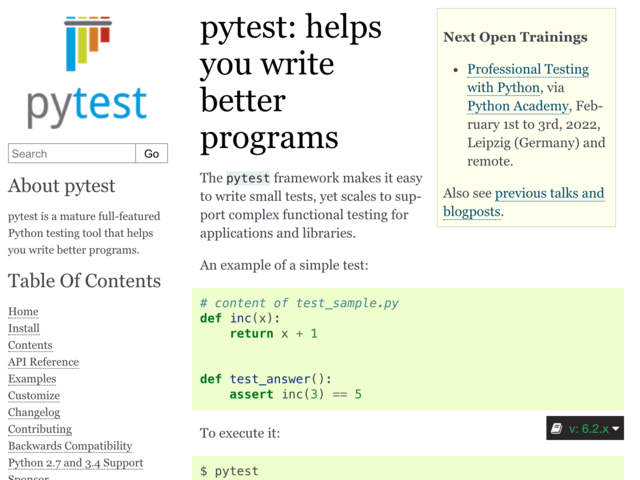The height and width of the screenshot is (480, 640).
Task: Open Python 2.7 and 3.4 Support link
Action: click(x=76, y=462)
